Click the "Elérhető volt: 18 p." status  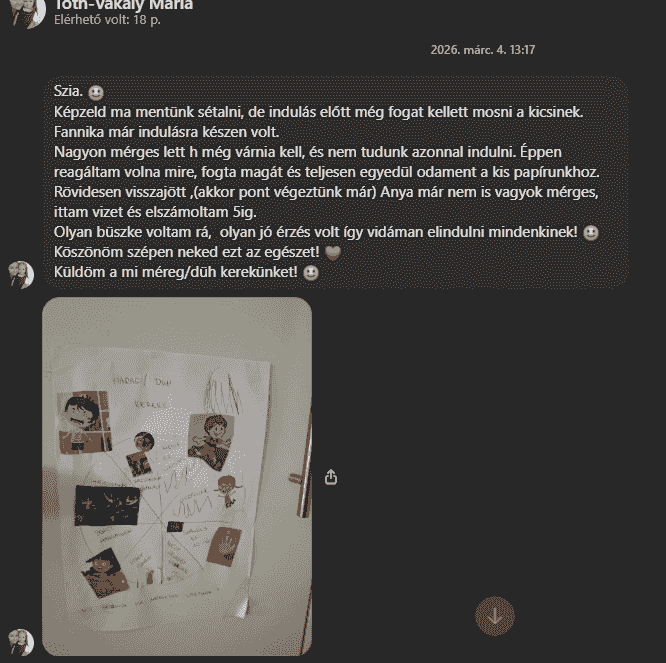point(107,20)
